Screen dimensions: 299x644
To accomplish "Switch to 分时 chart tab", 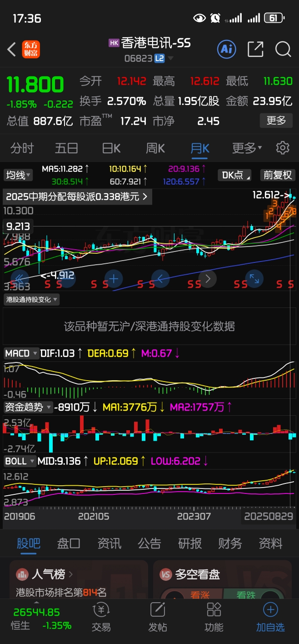I will pyautogui.click(x=22, y=148).
